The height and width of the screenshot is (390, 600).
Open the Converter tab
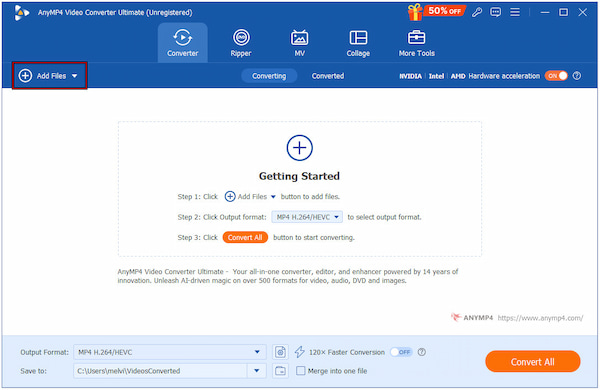pos(183,42)
